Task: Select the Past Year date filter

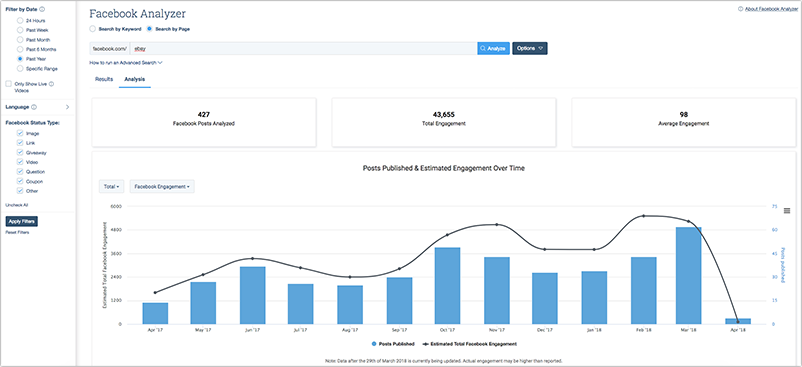Action: pyautogui.click(x=20, y=59)
